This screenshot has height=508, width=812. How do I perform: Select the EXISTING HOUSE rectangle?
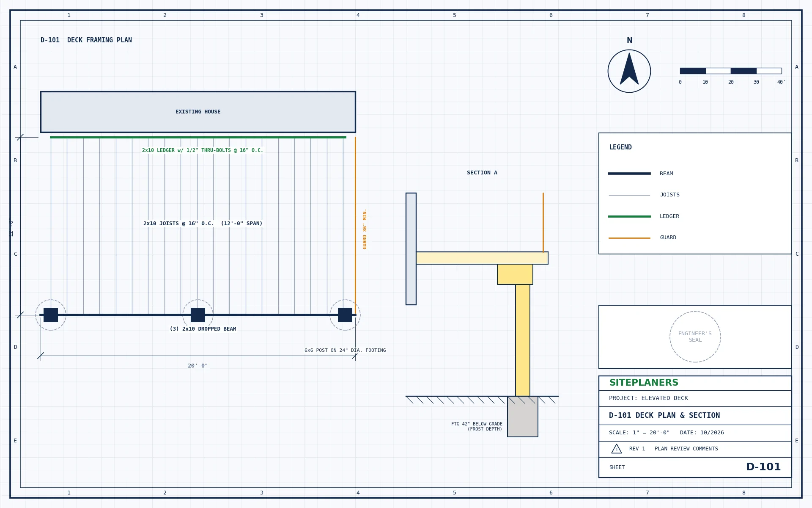tap(198, 112)
